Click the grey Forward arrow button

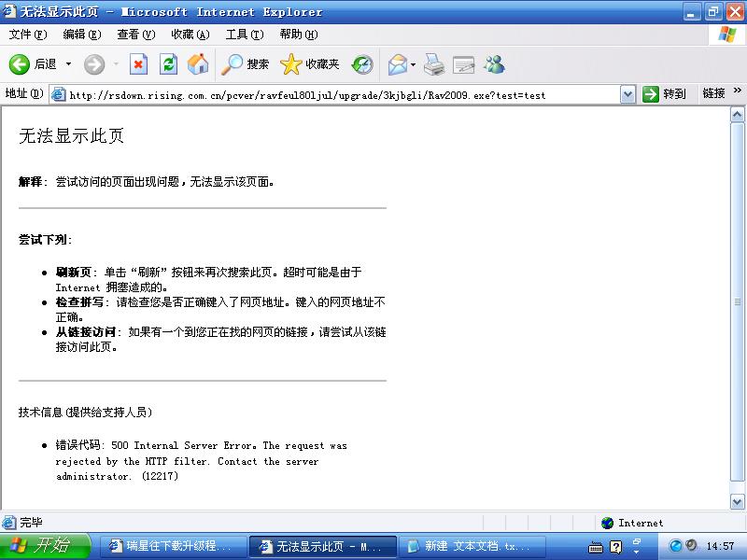94,64
